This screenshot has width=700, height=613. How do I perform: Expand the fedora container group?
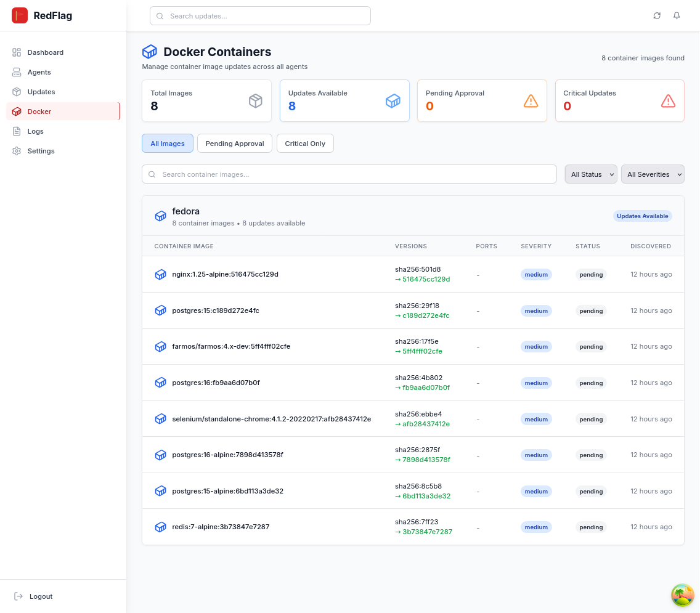186,211
